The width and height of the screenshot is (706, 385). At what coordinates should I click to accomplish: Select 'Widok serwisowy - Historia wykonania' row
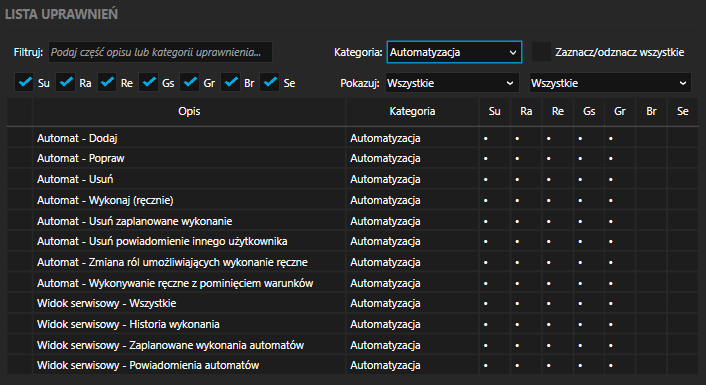tap(353, 324)
